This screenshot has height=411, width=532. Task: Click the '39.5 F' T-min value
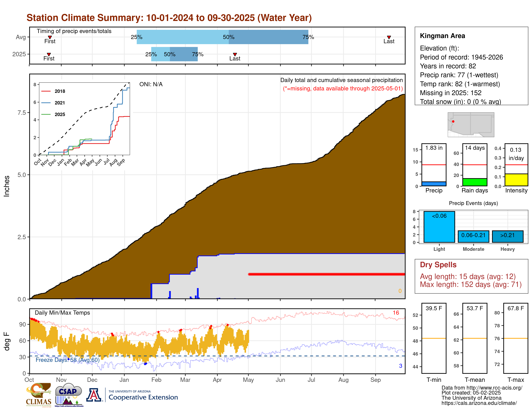[434, 308]
